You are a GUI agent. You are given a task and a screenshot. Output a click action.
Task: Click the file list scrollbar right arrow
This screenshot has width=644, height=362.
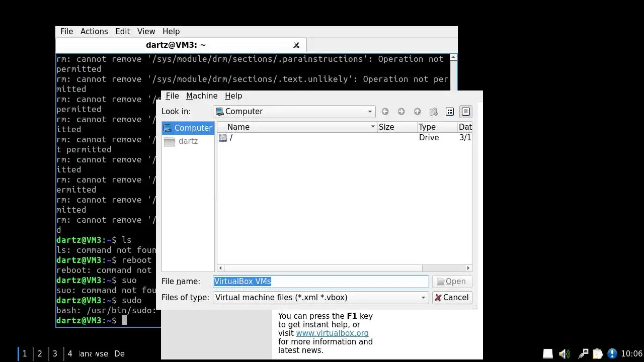point(468,268)
